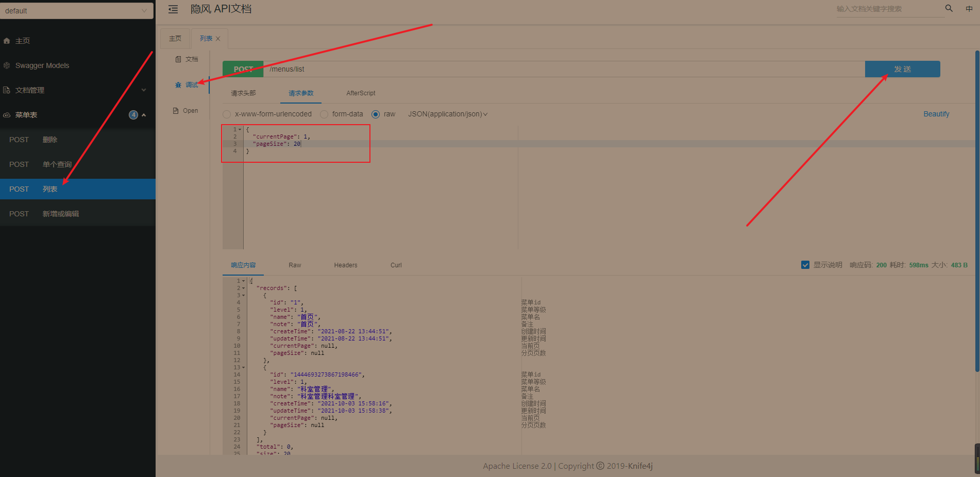980x477 pixels.
Task: Open Curl response tab
Action: 396,265
